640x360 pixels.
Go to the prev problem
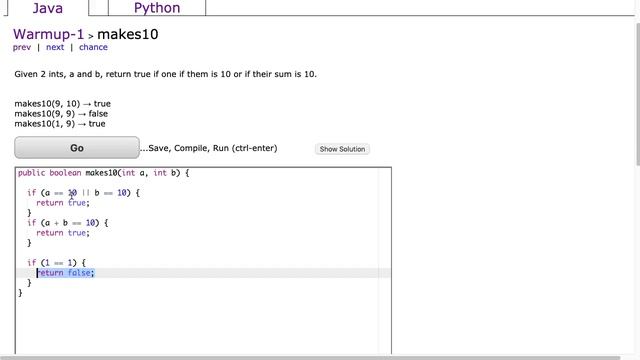click(x=22, y=47)
